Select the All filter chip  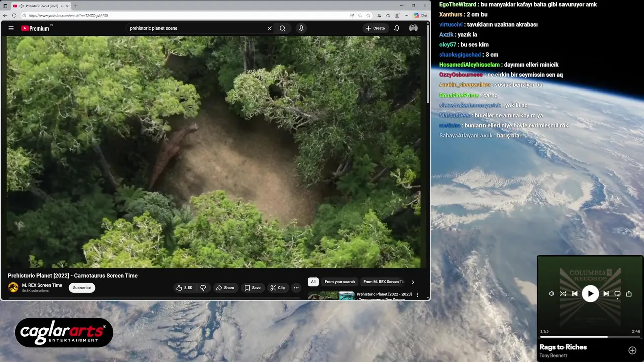coord(313,282)
